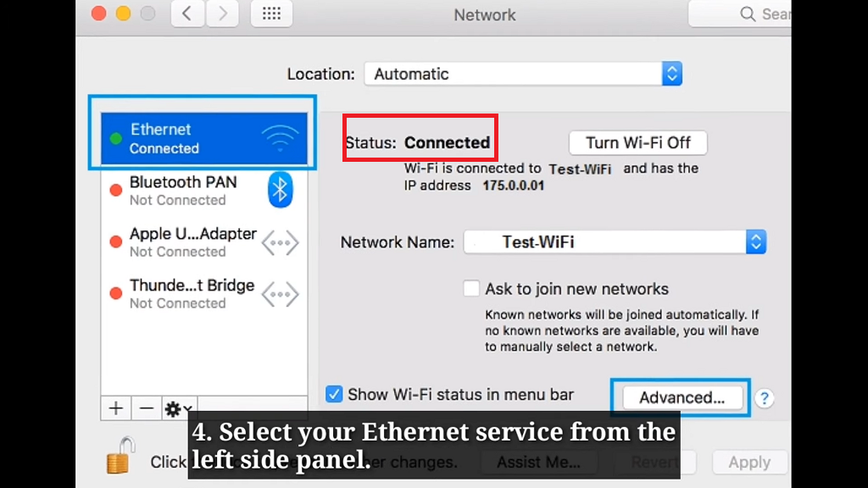Screen dimensions: 868x488
Task: Click the Turn Wi-Fi Off button
Action: point(637,142)
